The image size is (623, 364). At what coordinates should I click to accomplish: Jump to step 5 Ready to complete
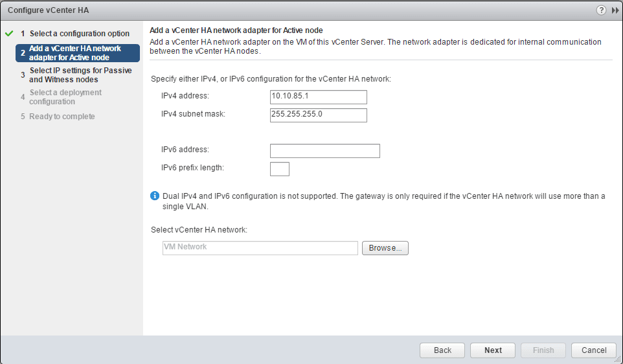tap(62, 117)
